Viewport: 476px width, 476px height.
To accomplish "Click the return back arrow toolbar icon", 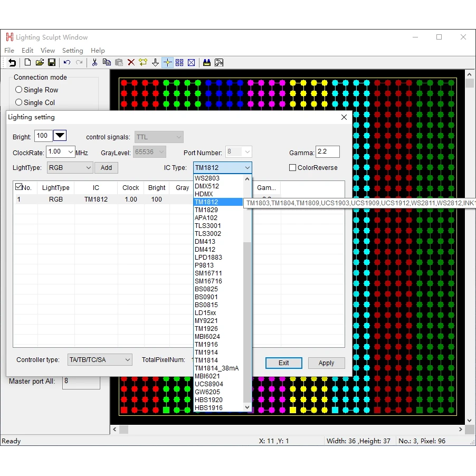I will (12, 63).
